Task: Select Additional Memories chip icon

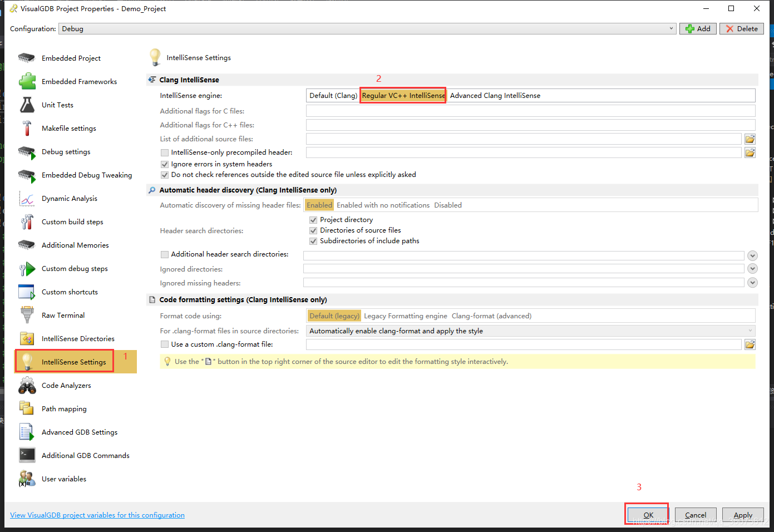Action: point(27,245)
